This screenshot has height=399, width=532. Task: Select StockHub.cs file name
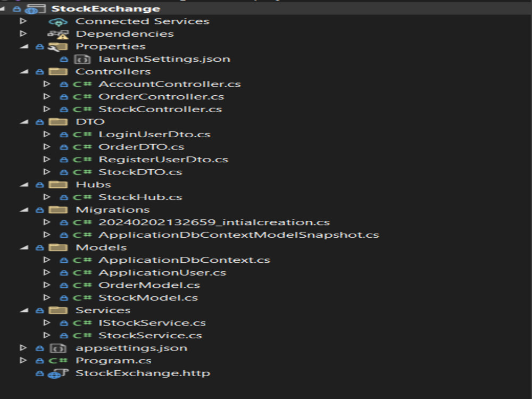tap(140, 197)
